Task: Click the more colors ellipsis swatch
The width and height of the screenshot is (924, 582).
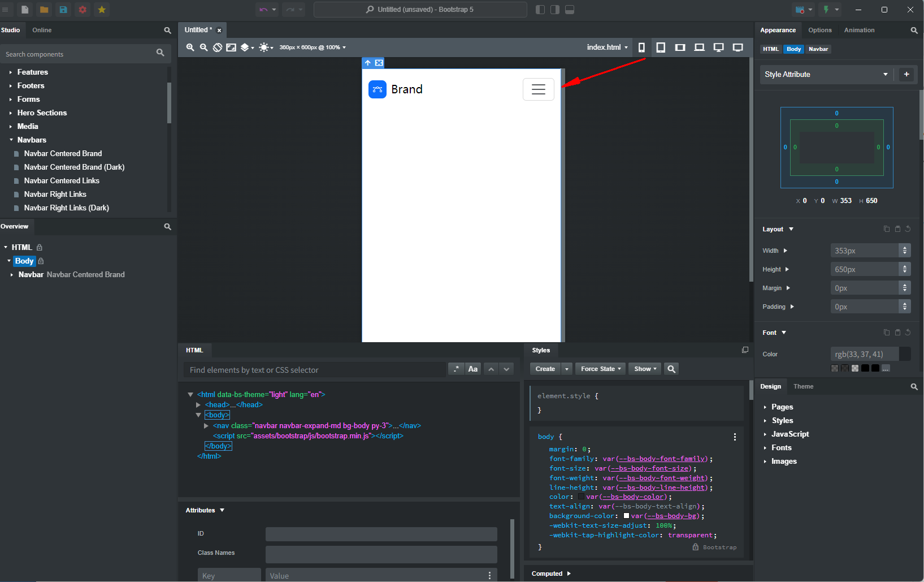Action: [886, 368]
